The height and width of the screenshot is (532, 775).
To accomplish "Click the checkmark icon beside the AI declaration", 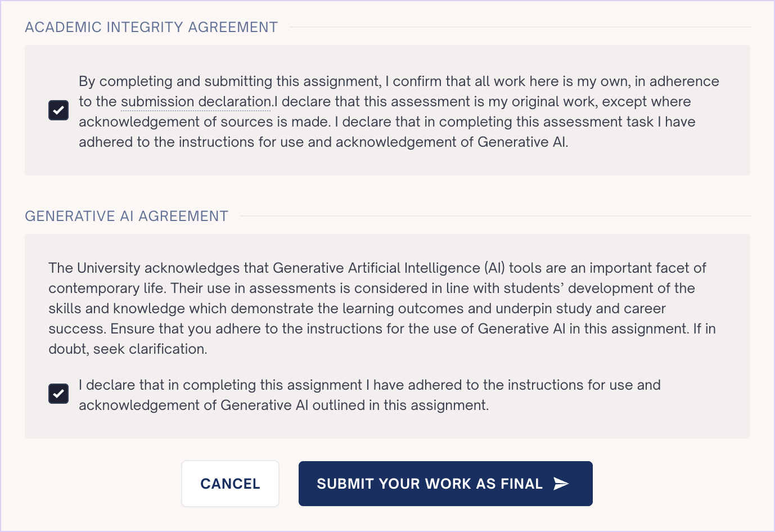I will (x=58, y=394).
